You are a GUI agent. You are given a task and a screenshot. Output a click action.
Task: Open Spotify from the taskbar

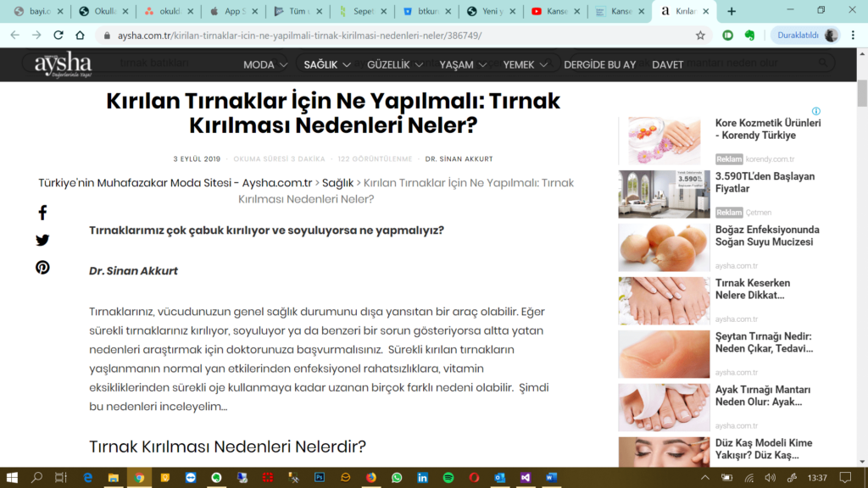tap(448, 478)
